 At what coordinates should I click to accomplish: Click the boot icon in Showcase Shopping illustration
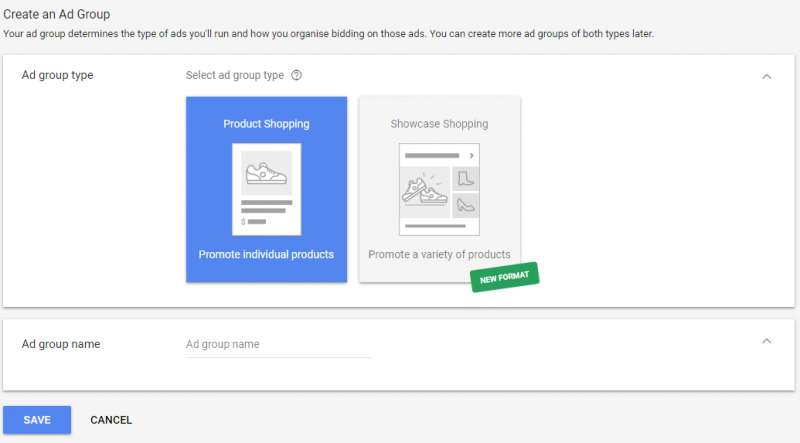pyautogui.click(x=465, y=179)
